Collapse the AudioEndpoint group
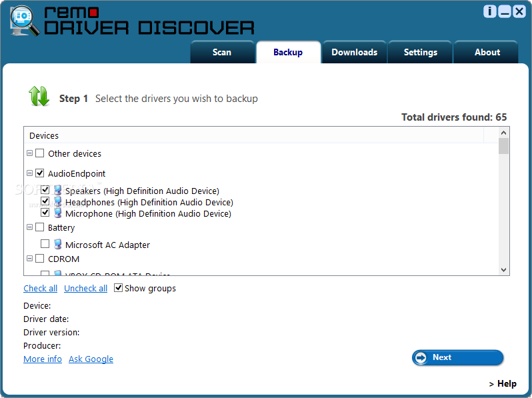 click(30, 173)
